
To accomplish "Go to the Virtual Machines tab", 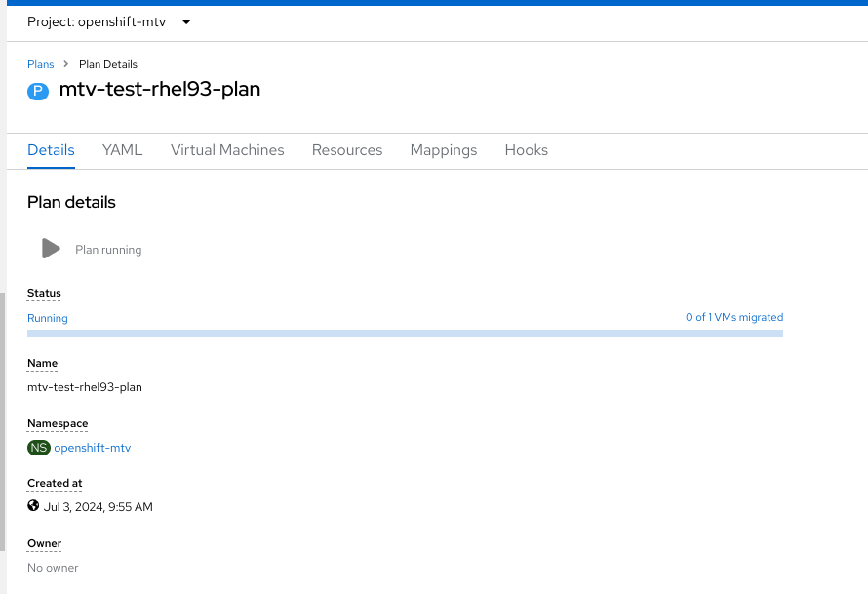I will pyautogui.click(x=227, y=150).
